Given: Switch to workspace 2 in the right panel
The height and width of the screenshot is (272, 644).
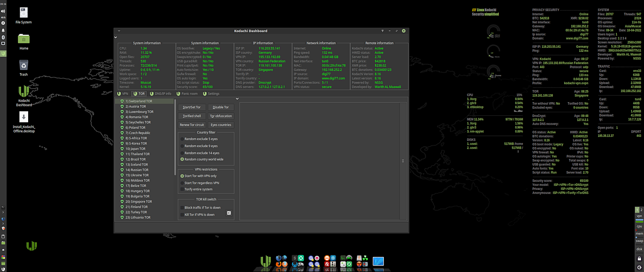Looking at the screenshot, I should point(641,210).
